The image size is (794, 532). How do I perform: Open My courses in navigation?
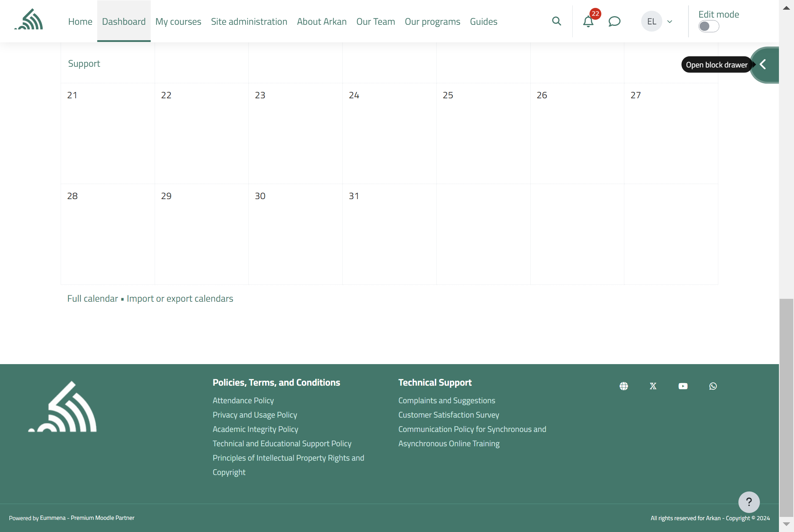click(178, 22)
